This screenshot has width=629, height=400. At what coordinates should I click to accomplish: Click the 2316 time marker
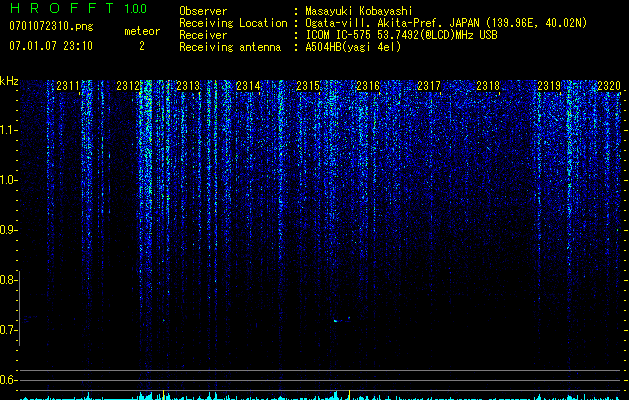tap(368, 86)
